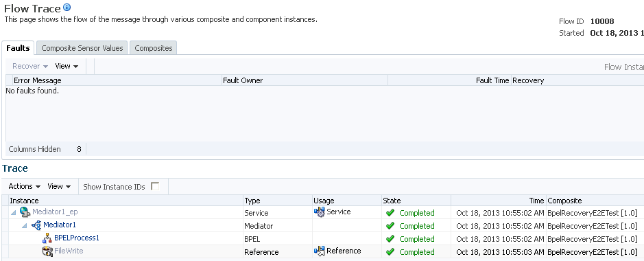
Task: Click the Type column header in Trace
Action: [278, 201]
